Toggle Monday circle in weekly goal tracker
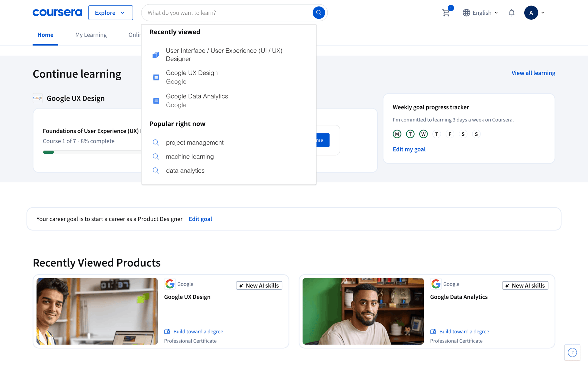This screenshot has width=588, height=368. click(397, 134)
